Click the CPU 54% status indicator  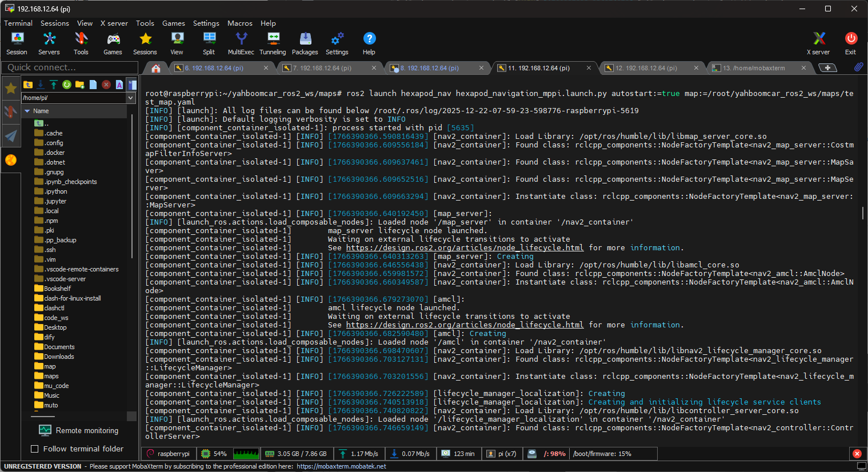coord(214,454)
